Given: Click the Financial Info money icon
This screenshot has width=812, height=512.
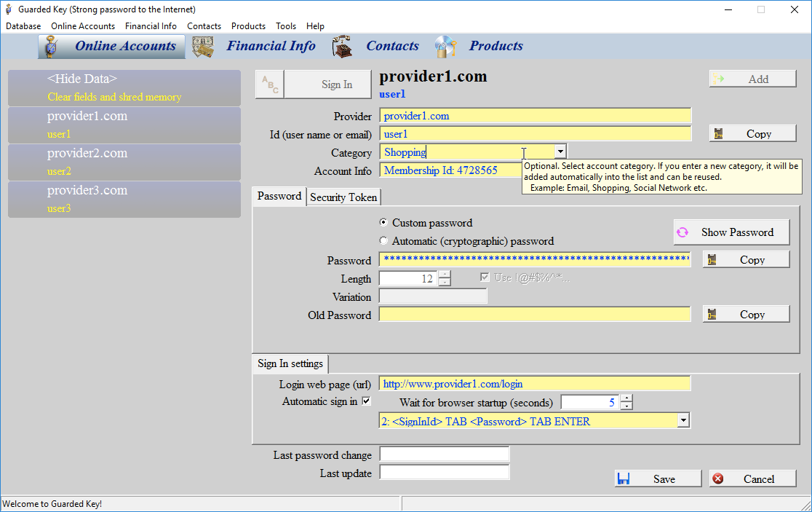Looking at the screenshot, I should point(203,47).
